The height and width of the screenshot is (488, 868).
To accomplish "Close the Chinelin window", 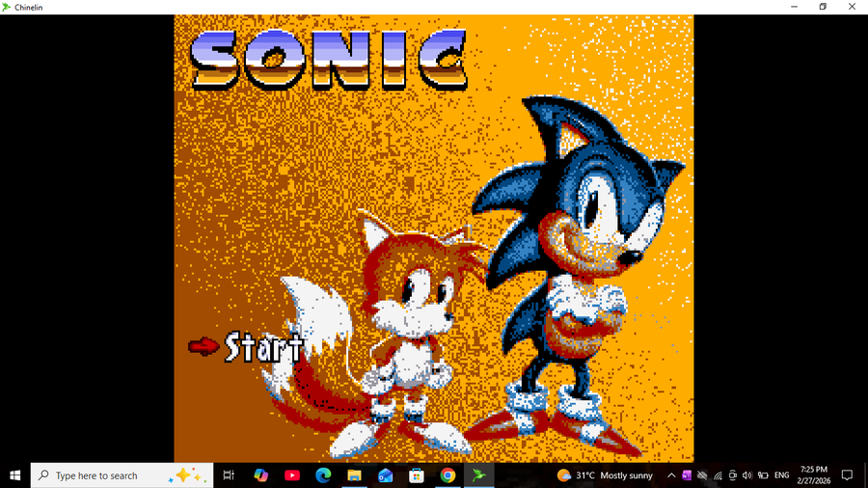I will click(853, 7).
